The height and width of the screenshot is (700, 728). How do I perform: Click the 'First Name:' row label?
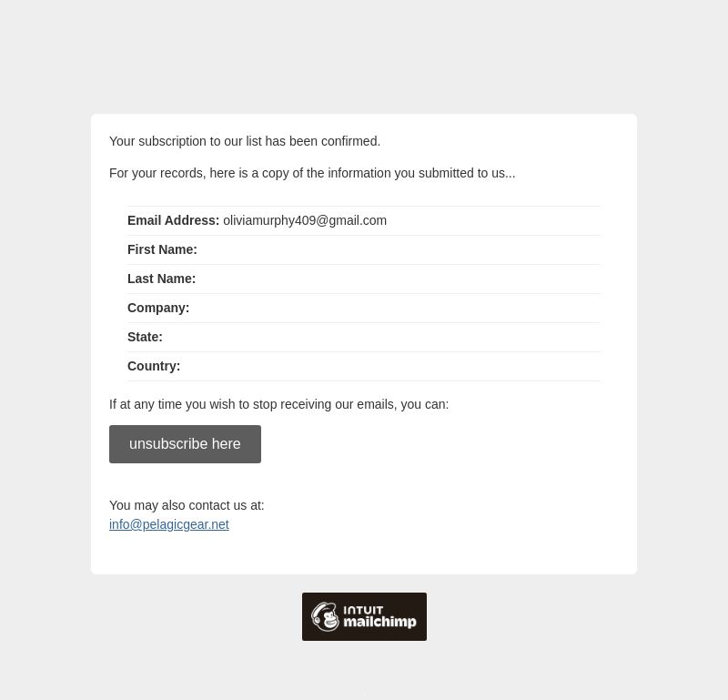(x=162, y=250)
